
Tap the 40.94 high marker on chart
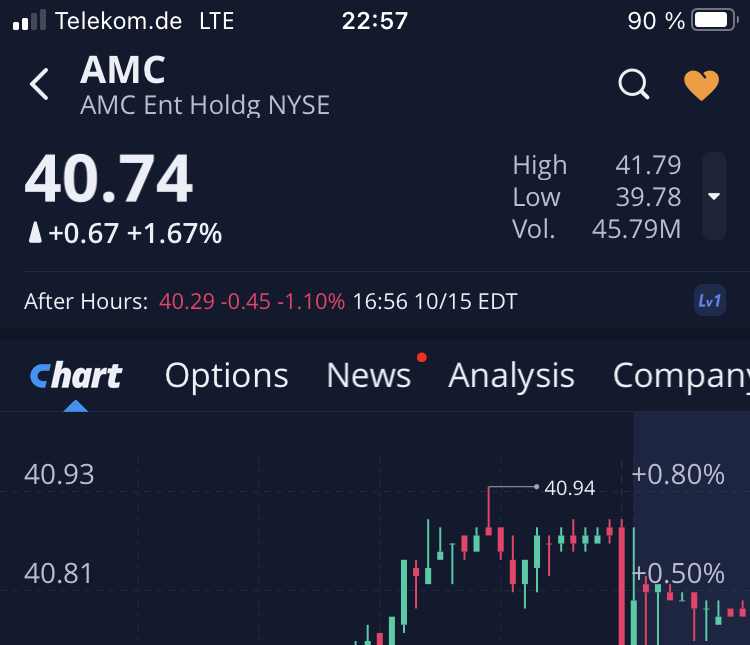tap(569, 488)
